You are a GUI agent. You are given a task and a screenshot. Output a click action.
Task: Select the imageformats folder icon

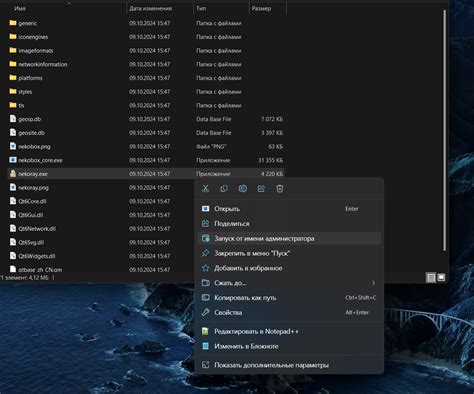[13, 50]
